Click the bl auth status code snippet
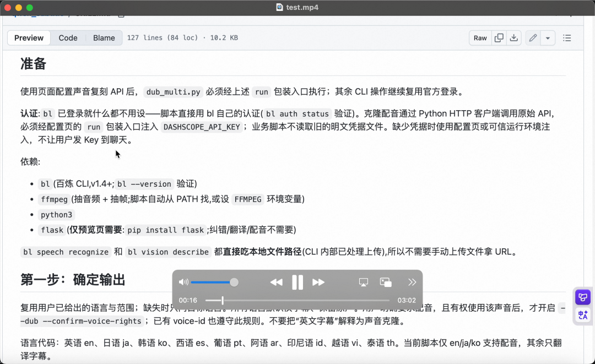Image resolution: width=595 pixels, height=364 pixels. [297, 114]
